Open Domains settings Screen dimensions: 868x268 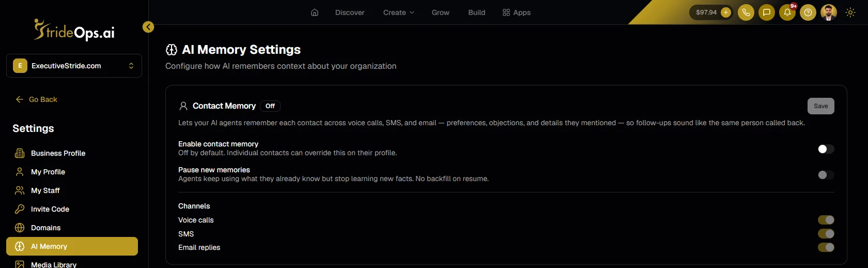click(x=72, y=228)
